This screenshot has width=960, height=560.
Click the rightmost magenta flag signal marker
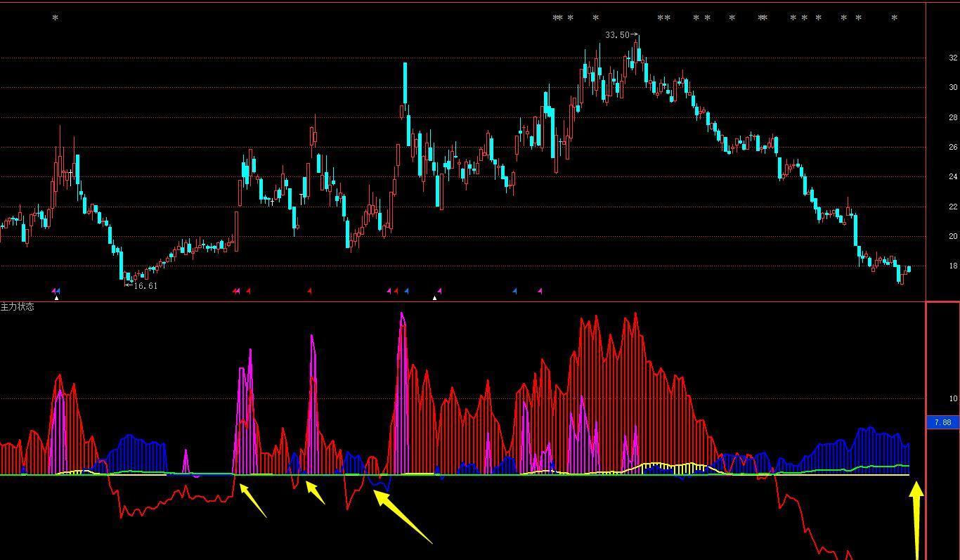540,291
